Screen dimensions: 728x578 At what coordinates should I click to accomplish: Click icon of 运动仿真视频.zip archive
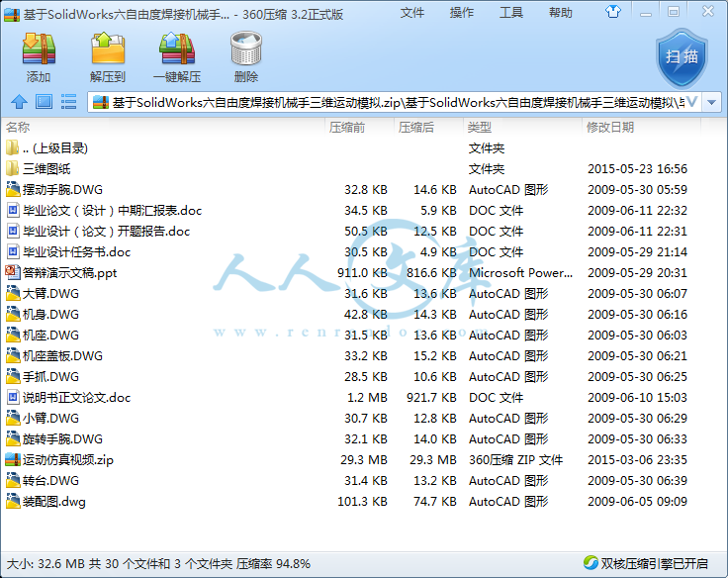click(x=13, y=459)
